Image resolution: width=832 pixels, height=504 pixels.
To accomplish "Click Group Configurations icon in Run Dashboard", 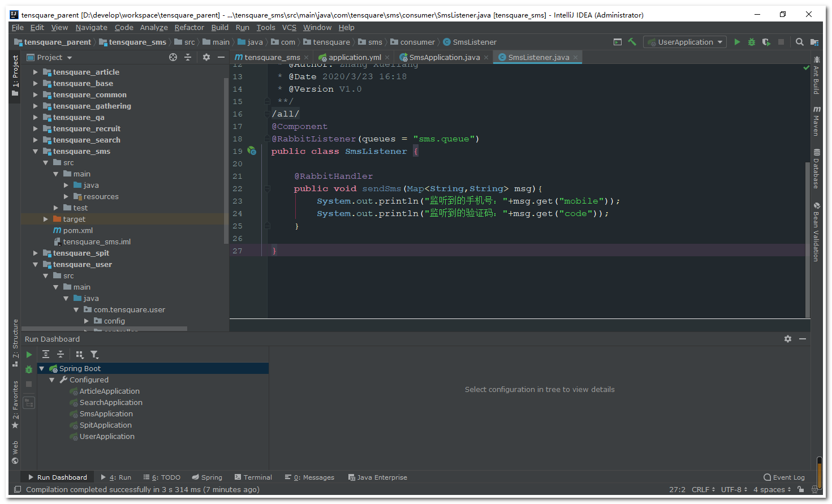I will pos(80,355).
